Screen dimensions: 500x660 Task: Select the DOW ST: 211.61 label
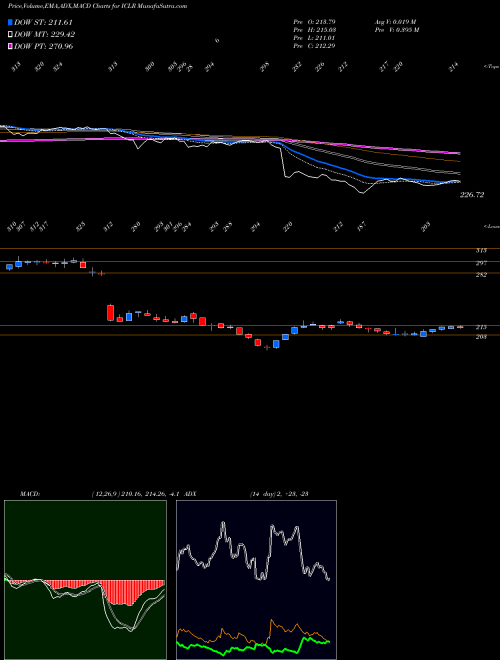43,22
